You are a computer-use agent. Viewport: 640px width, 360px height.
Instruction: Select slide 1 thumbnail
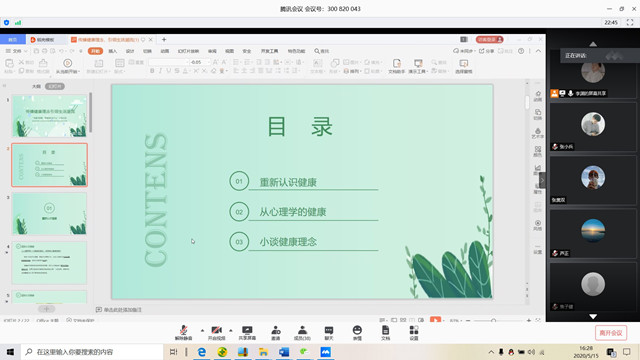click(x=49, y=116)
